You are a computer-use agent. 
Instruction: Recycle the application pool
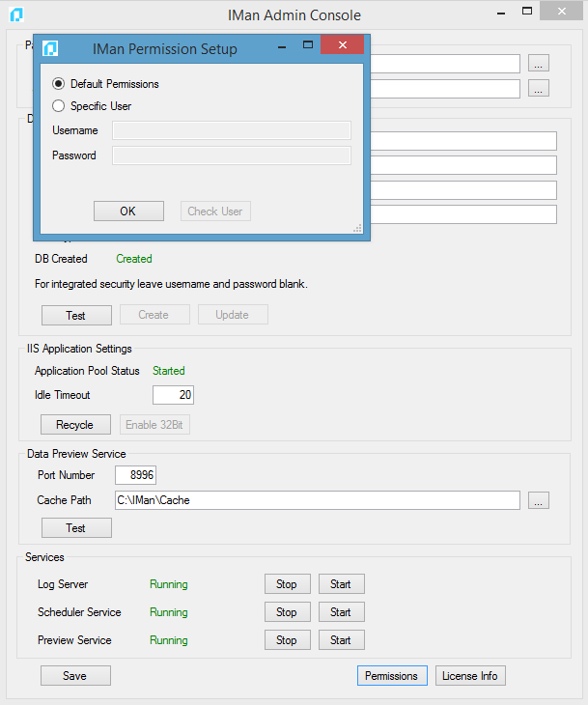75,425
